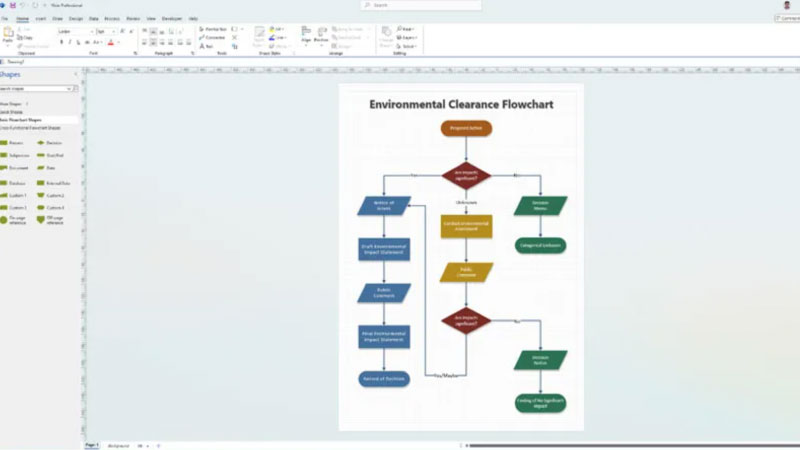
Task: Select the Custom 1 shape in stencil
Action: [x=13, y=195]
